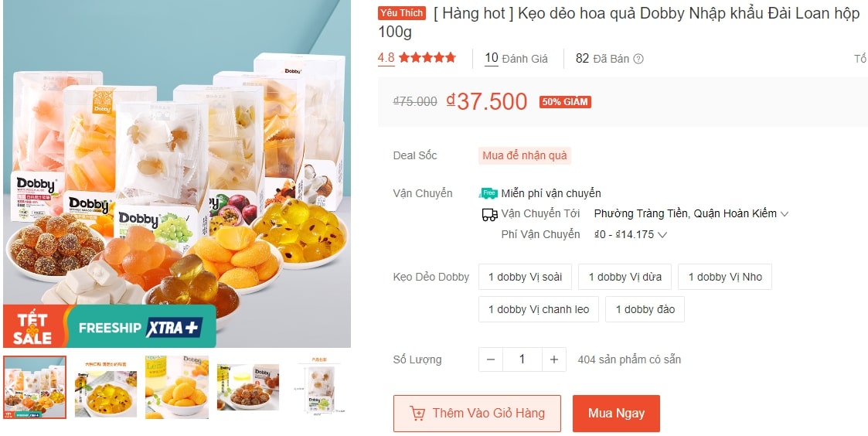Click the star rating icons
The width and height of the screenshot is (868, 436).
tap(427, 58)
